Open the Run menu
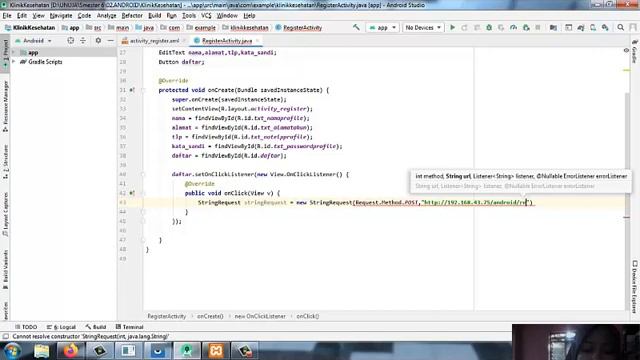The height and width of the screenshot is (360, 640). tap(171, 16)
